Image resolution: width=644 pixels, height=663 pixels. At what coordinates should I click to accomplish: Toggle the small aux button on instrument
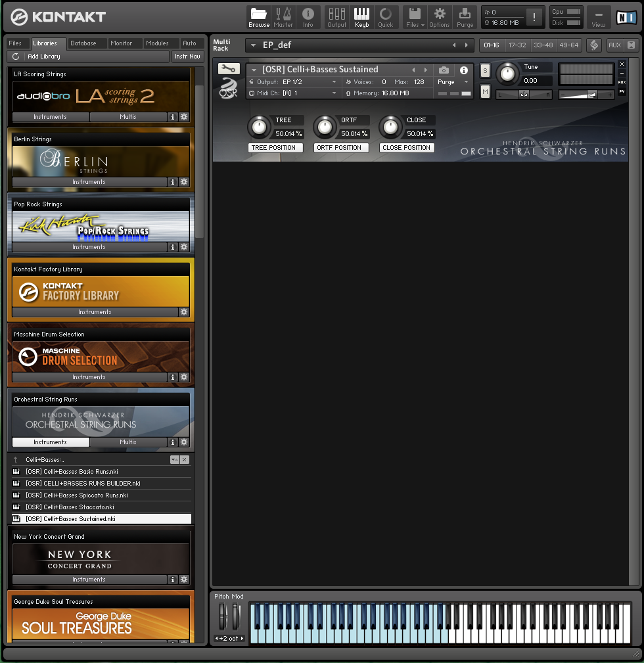point(622,82)
